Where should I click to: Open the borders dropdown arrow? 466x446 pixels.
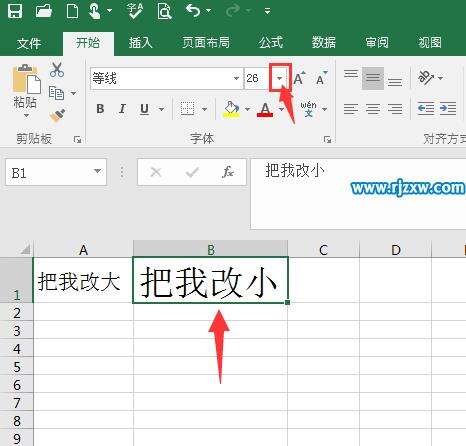coord(205,109)
